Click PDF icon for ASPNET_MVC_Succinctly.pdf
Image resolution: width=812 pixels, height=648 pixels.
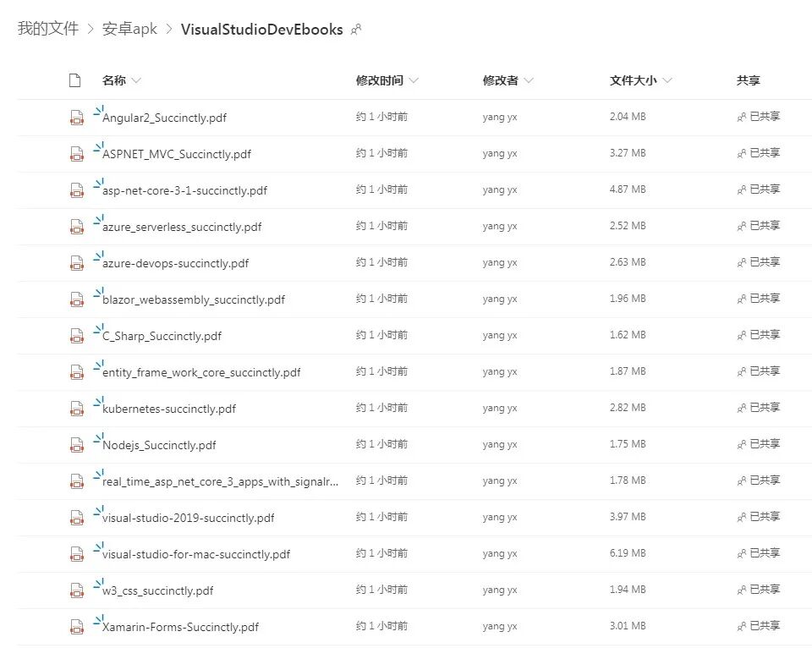77,154
